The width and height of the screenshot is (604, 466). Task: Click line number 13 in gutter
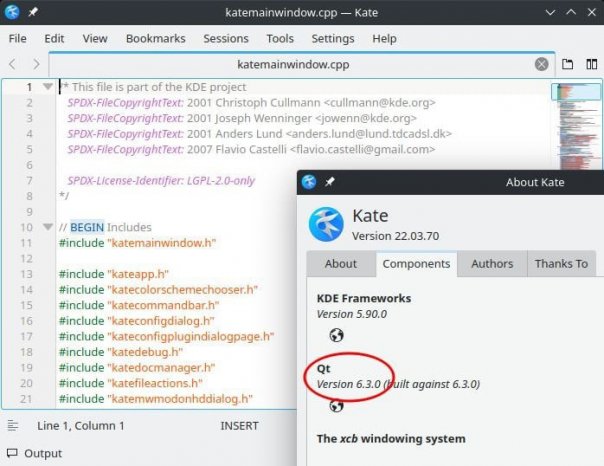[x=26, y=274]
